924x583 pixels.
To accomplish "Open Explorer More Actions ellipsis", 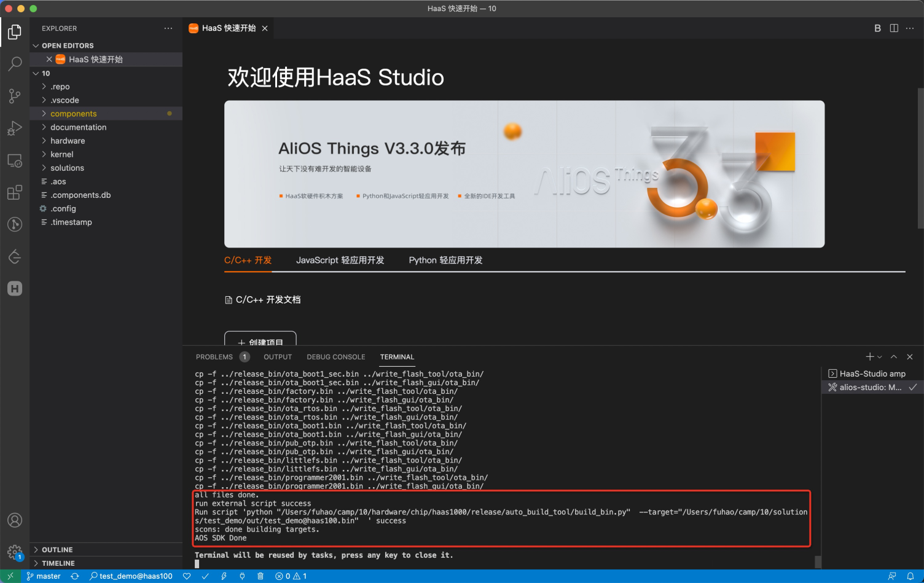I will pyautogui.click(x=168, y=28).
